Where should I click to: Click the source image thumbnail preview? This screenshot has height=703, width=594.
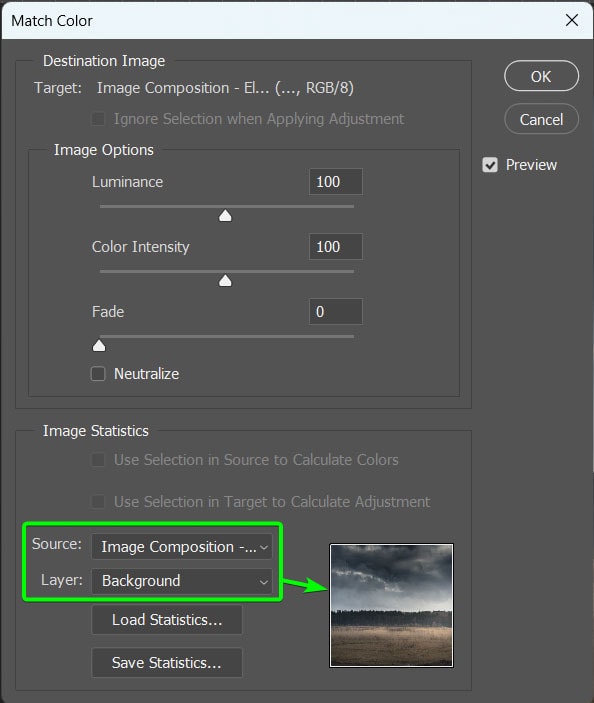point(391,606)
